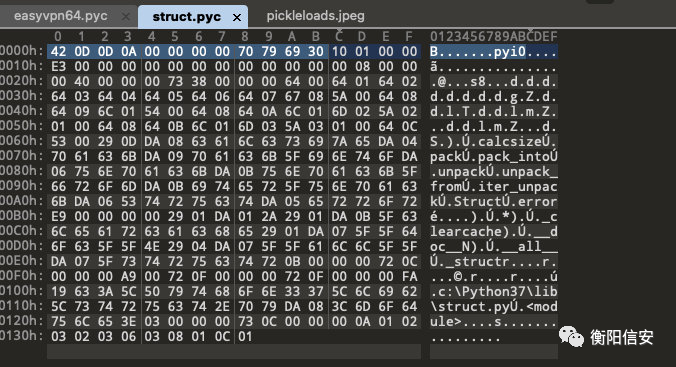Select last byte 01 at row 0130h

(x=245, y=336)
